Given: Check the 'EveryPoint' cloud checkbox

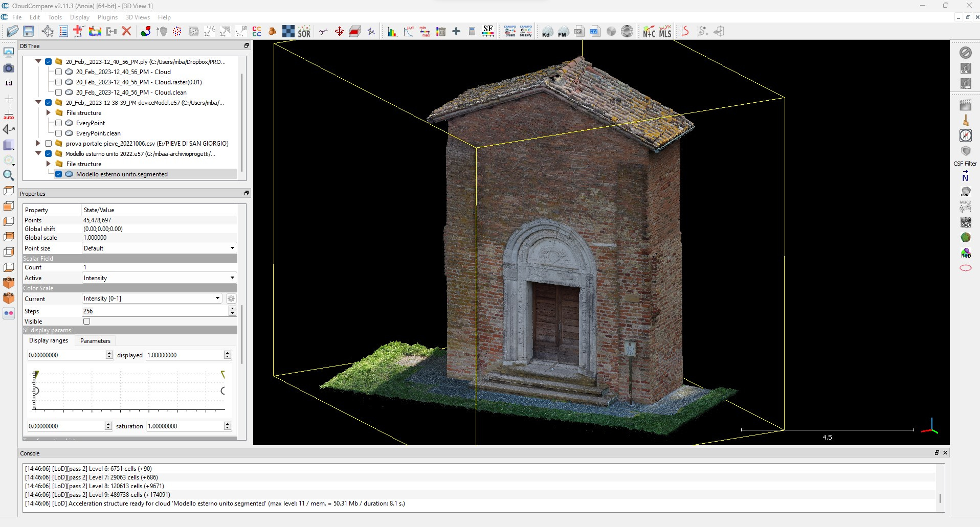Looking at the screenshot, I should tap(58, 123).
